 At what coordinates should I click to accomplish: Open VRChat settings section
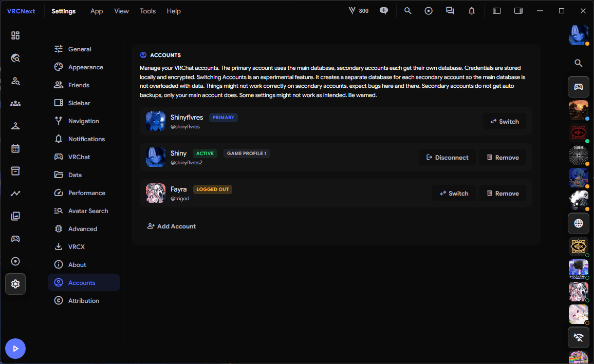coord(84,157)
